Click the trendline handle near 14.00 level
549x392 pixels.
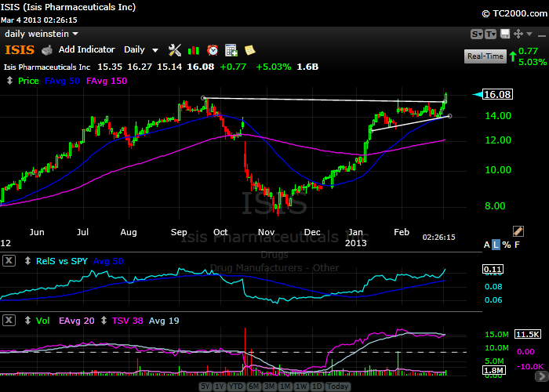[450, 116]
